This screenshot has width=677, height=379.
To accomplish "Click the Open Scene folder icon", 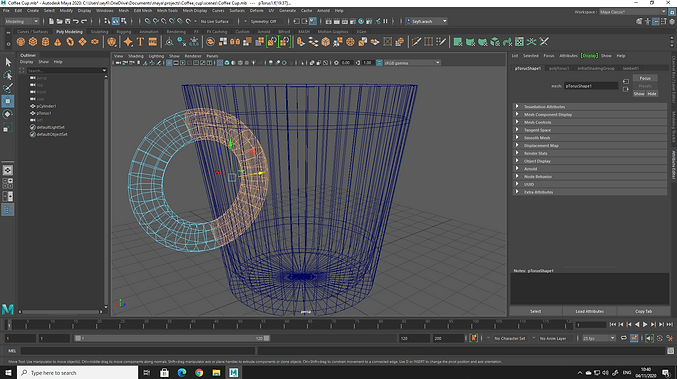I will point(60,21).
